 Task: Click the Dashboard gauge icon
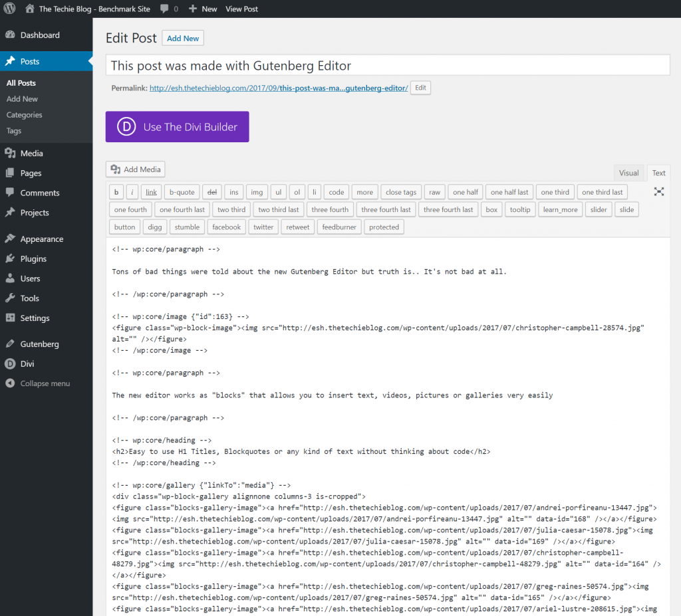(10, 35)
